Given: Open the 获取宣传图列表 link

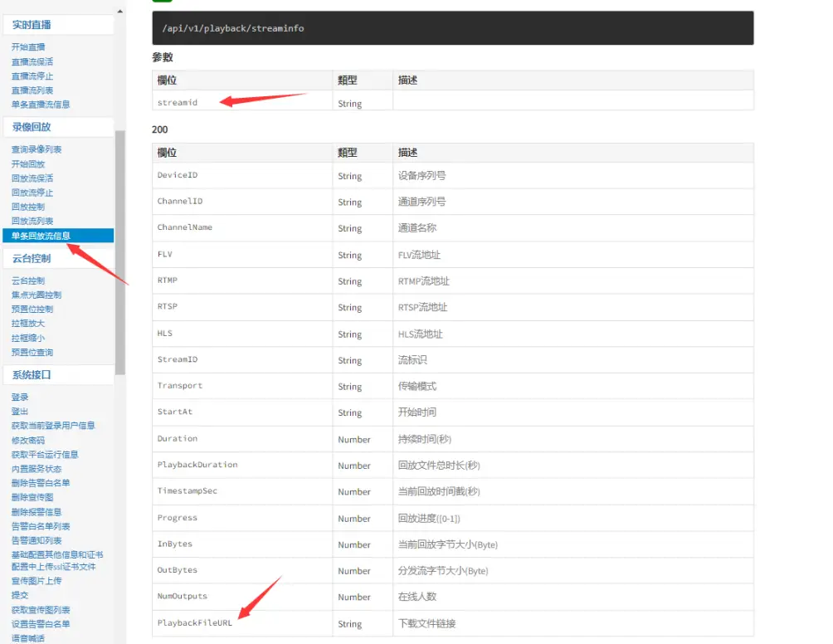Looking at the screenshot, I should tap(41, 610).
